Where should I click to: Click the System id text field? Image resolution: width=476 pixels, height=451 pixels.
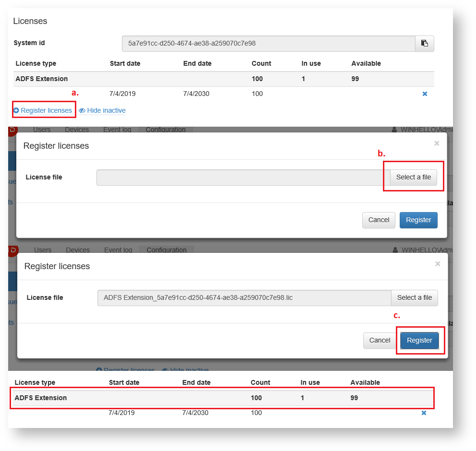tap(268, 43)
